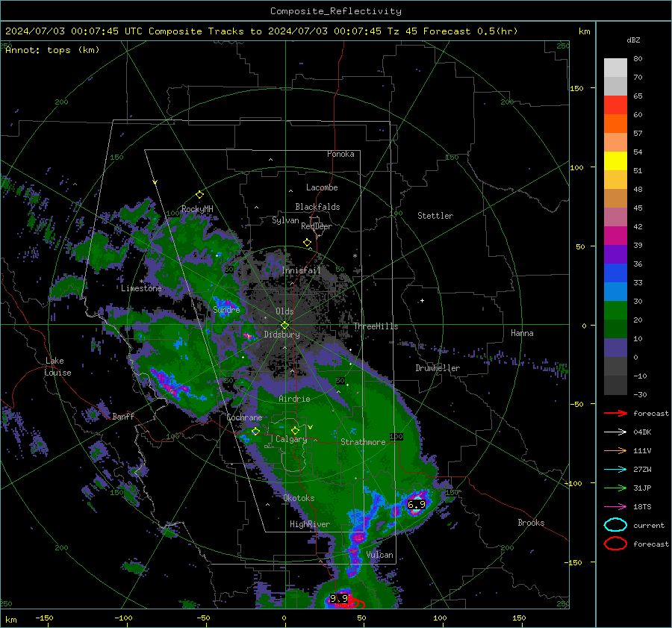Click the Blackfalds city label
672x628 pixels.
click(x=317, y=207)
